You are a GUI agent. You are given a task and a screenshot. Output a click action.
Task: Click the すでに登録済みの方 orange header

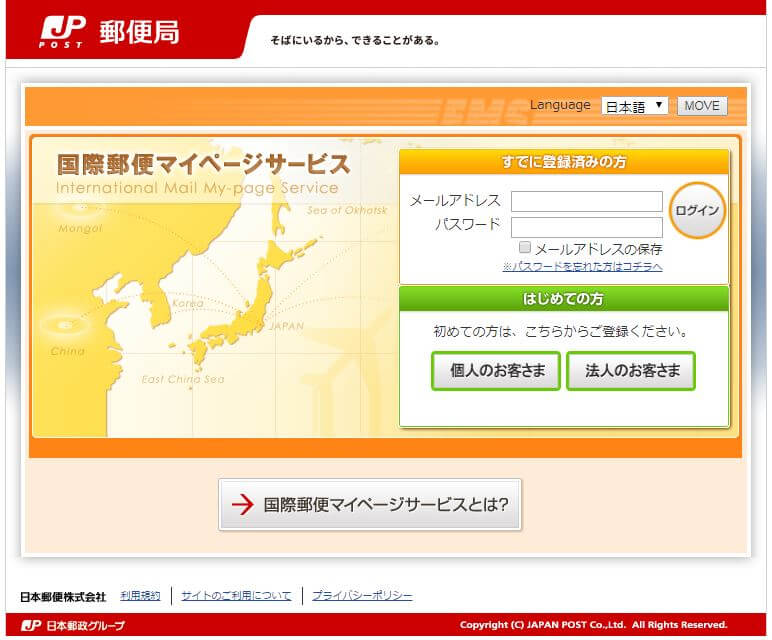(564, 162)
